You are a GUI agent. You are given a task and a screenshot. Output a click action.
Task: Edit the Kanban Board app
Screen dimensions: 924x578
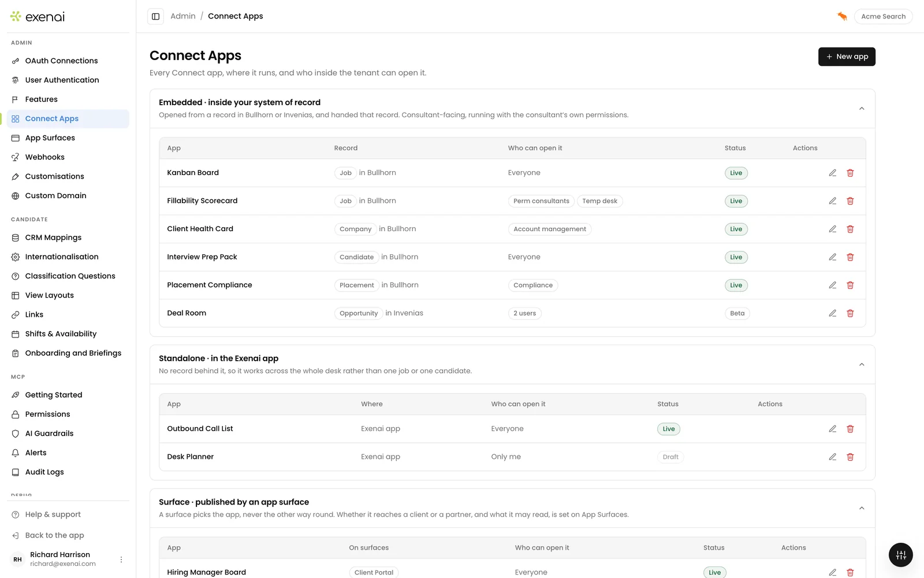point(832,173)
